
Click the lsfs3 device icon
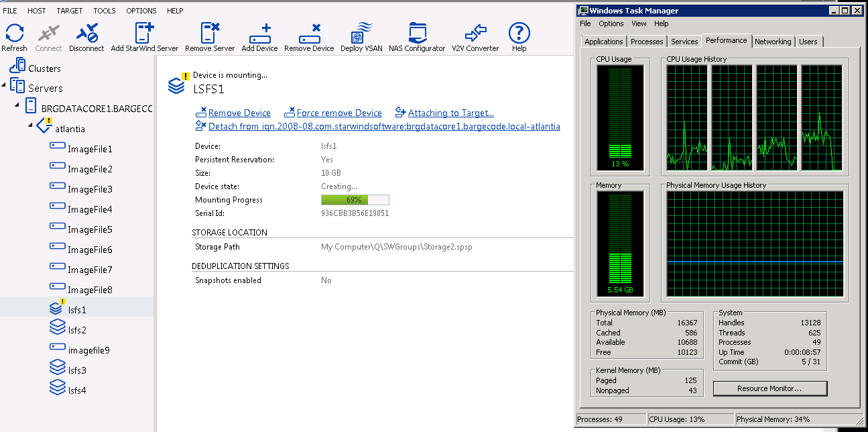58,368
